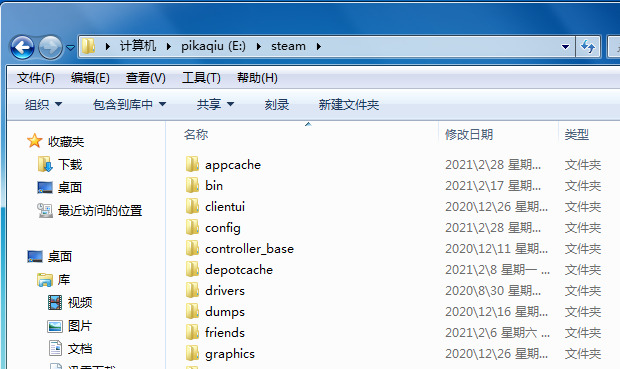This screenshot has height=369, width=620.
Task: Click the folder icon in the address bar
Action: [89, 46]
